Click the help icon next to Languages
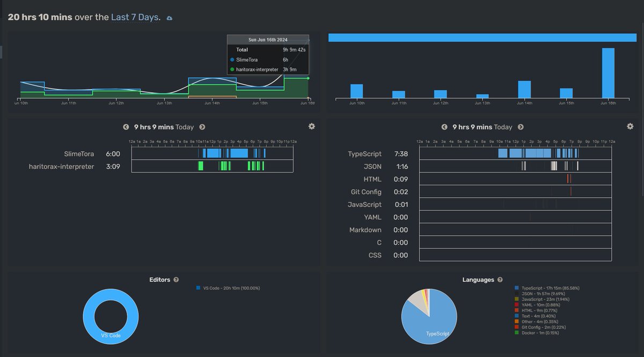The height and width of the screenshot is (357, 644). pos(500,280)
